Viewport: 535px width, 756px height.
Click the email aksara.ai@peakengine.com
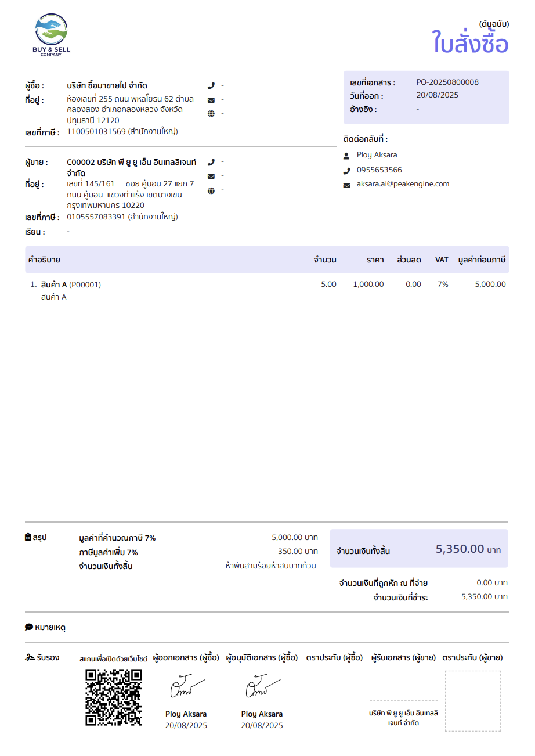click(x=403, y=184)
